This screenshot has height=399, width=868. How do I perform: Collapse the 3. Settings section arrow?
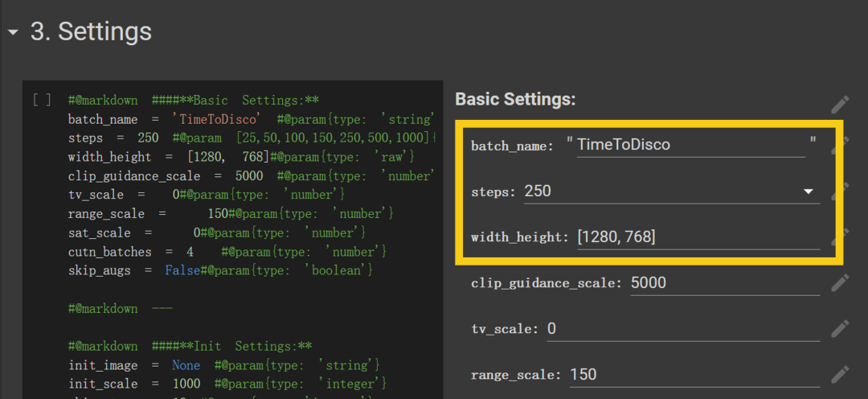(13, 32)
